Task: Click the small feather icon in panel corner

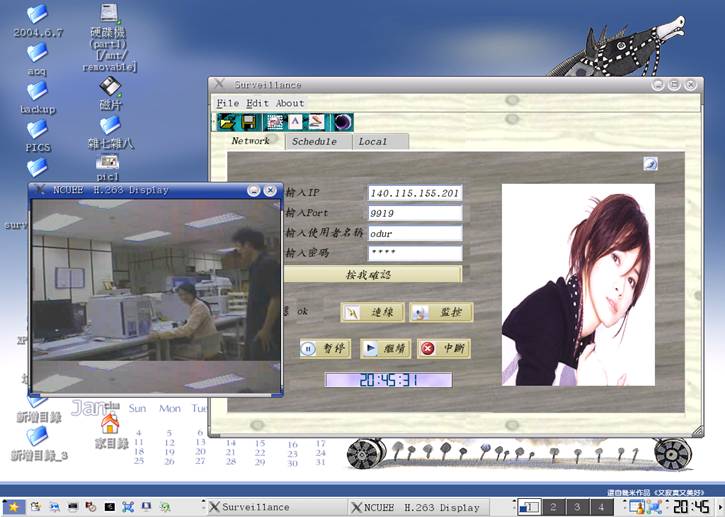Action: 650,164
